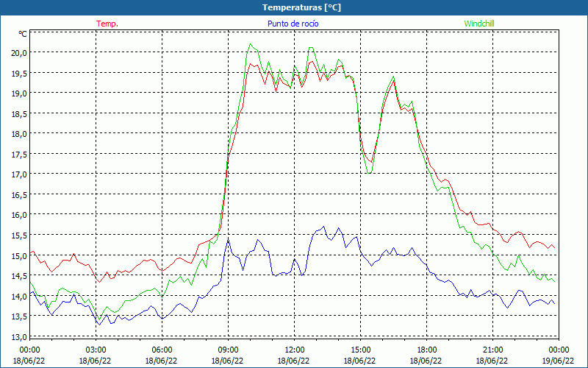Click the '13,5' y-axis value
This screenshot has height=368, width=588.
point(19,316)
